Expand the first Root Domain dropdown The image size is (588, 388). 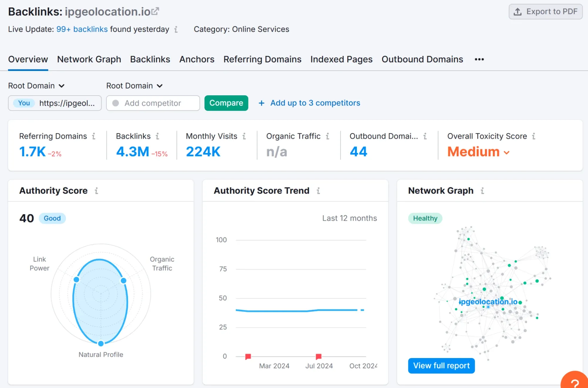[36, 86]
